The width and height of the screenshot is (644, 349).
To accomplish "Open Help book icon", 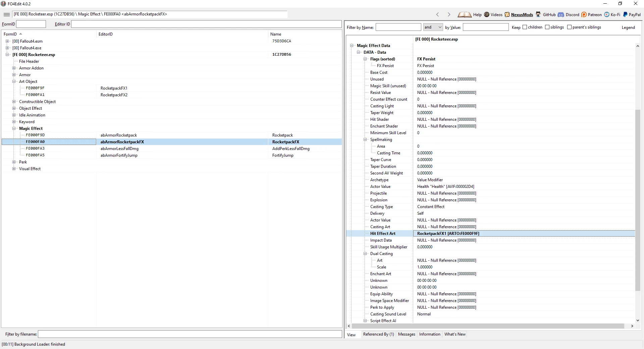I will [465, 14].
